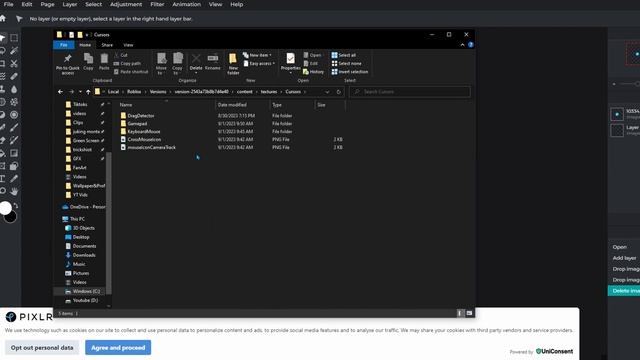This screenshot has height=360, width=640.
Task: Choose Add layer in context menu
Action: tap(624, 258)
